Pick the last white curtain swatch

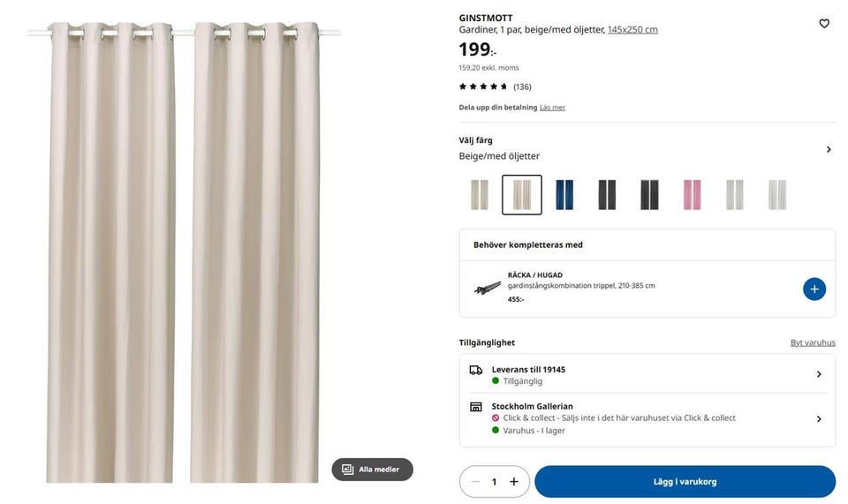tap(776, 195)
